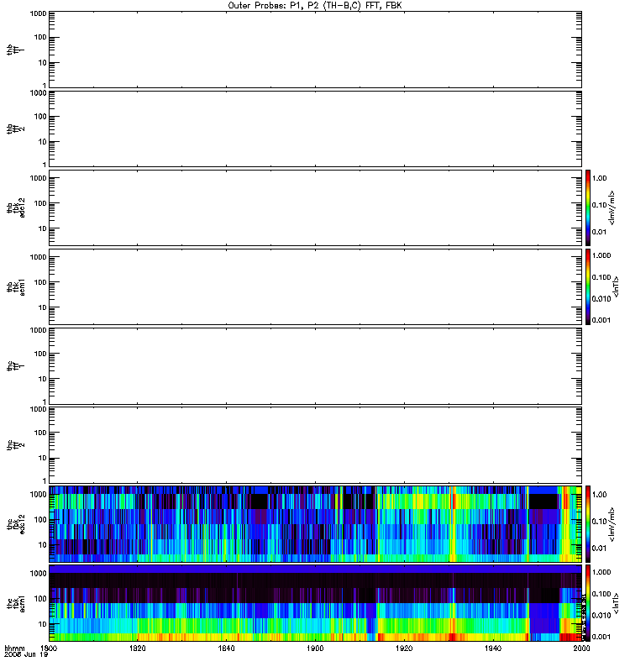Click the <|mV/m|> unit label beside thb edc12 color bar
The width and height of the screenshot is (630, 672).
click(612, 207)
